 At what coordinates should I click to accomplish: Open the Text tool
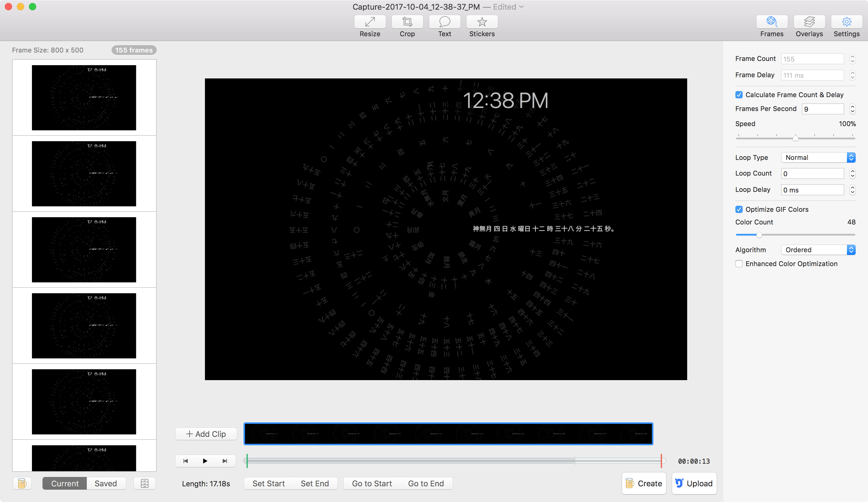click(444, 22)
